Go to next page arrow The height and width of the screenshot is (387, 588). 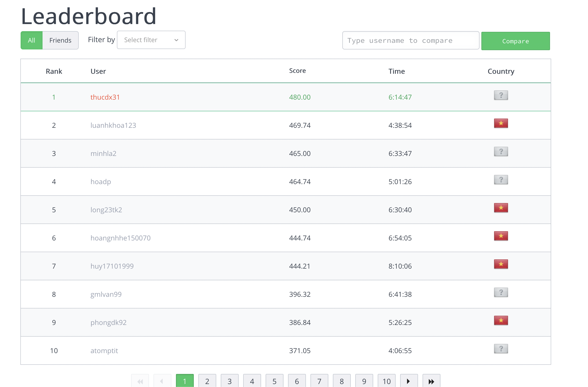pyautogui.click(x=409, y=381)
